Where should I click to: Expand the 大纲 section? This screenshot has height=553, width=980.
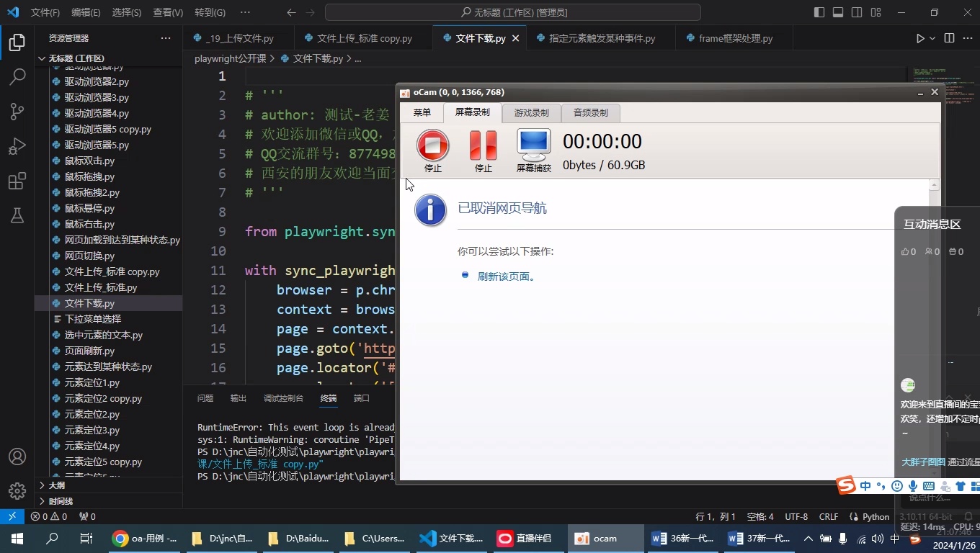click(x=59, y=485)
